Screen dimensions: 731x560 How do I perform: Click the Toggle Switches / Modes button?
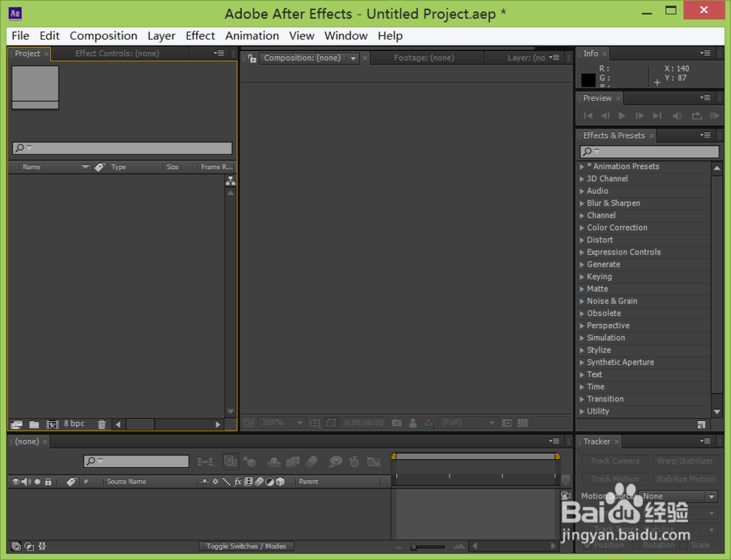246,546
